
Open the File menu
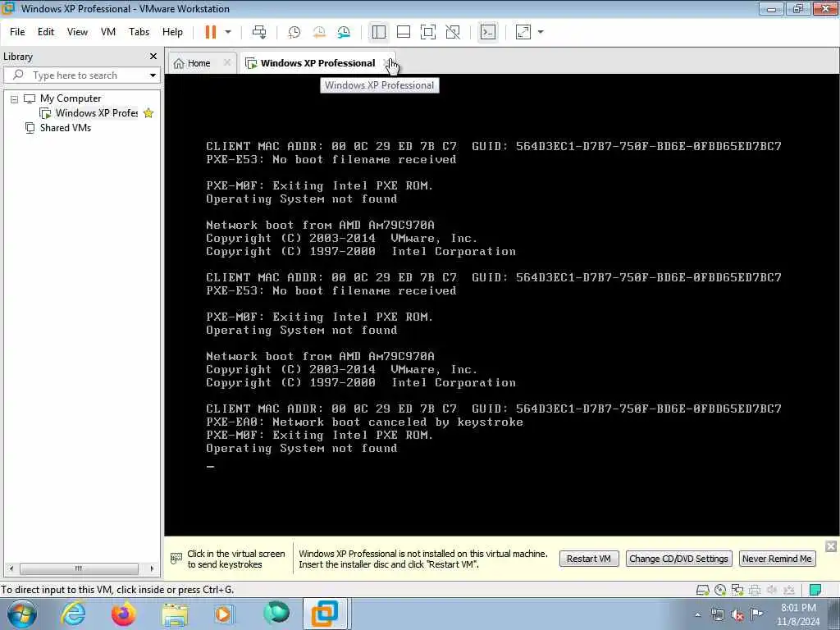pyautogui.click(x=17, y=32)
